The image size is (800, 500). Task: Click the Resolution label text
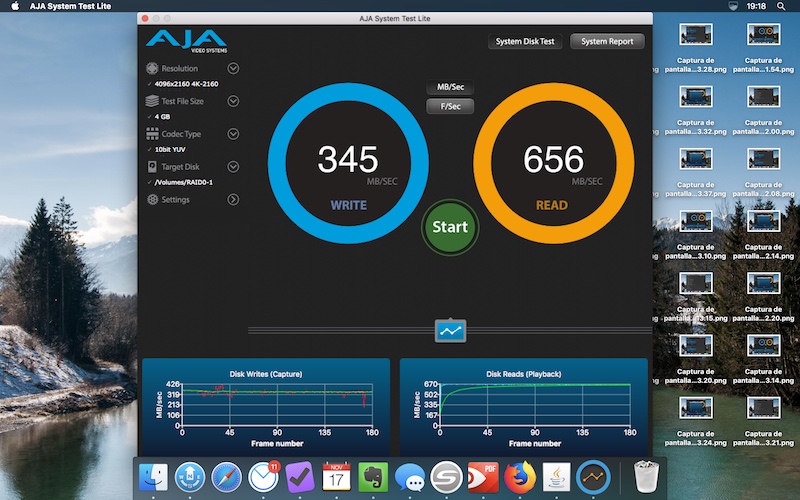(180, 68)
